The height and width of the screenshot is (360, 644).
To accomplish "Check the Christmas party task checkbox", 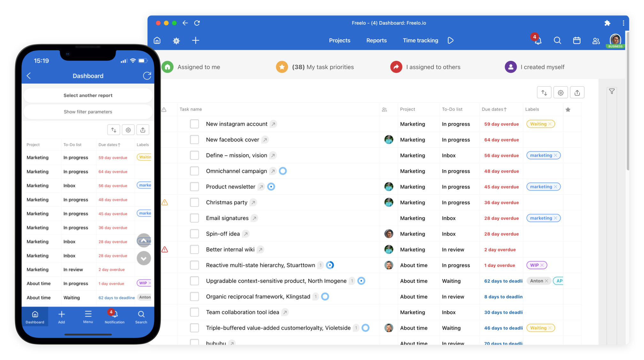I will point(195,202).
